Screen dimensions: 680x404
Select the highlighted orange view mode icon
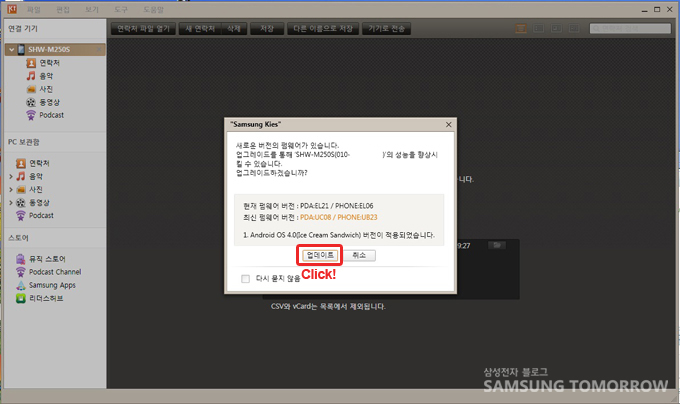coord(521,29)
